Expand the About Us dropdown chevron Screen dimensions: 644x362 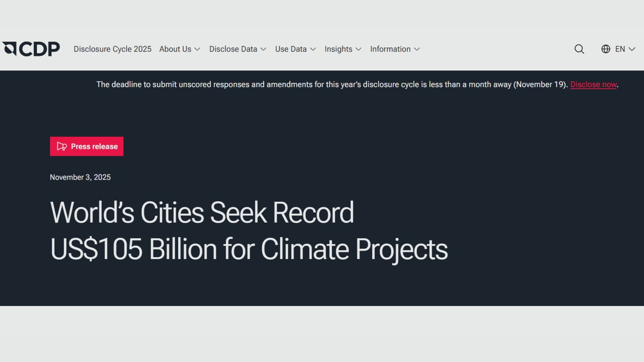(198, 49)
